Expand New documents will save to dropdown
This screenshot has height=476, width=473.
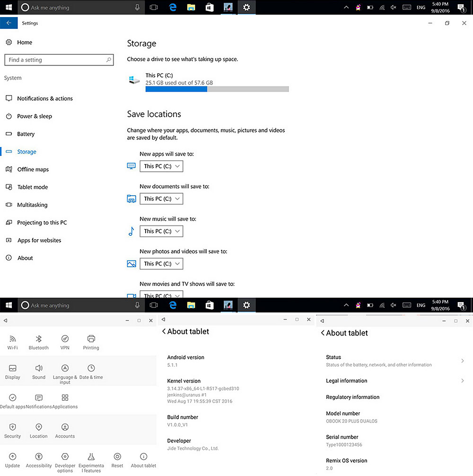click(x=161, y=199)
